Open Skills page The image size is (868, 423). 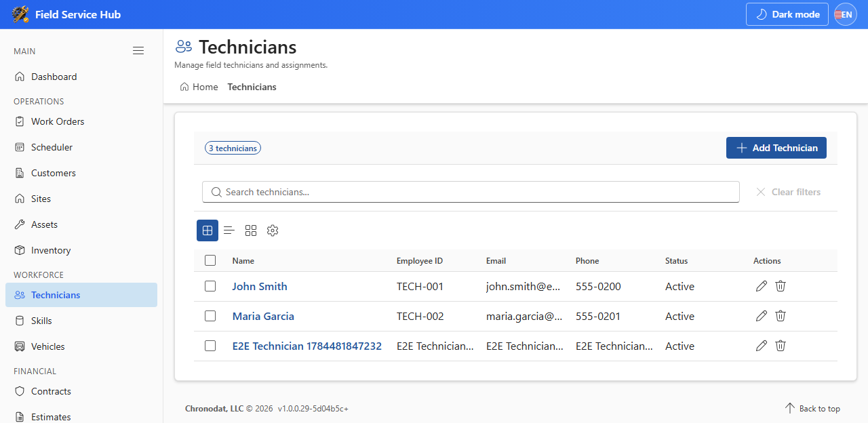[x=81, y=321]
